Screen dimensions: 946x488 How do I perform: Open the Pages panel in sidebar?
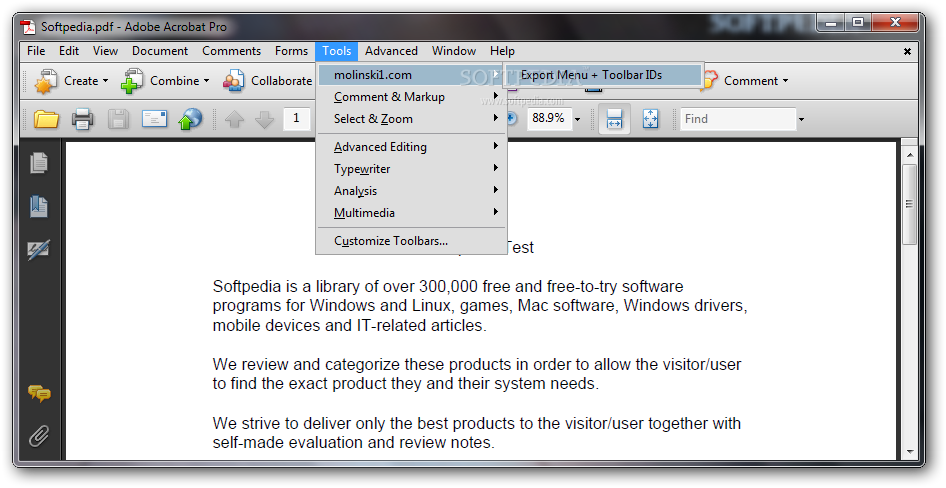click(39, 163)
